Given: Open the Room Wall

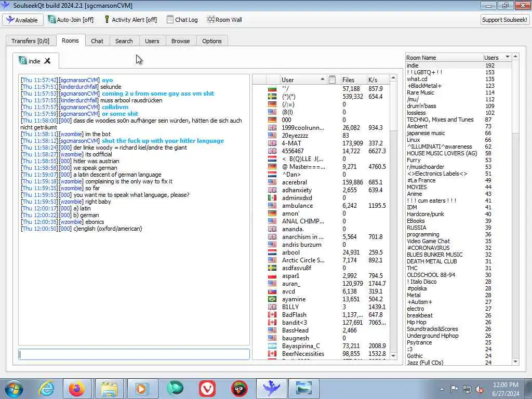Looking at the screenshot, I should [224, 20].
